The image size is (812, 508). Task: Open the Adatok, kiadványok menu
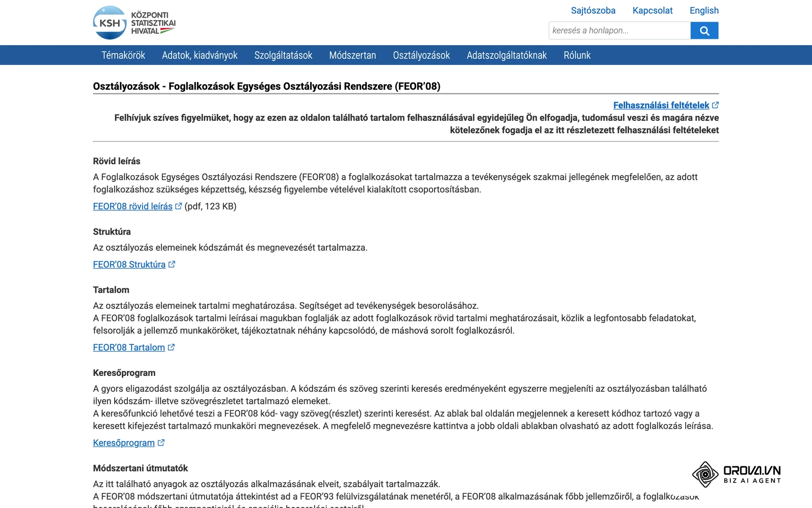tap(199, 55)
